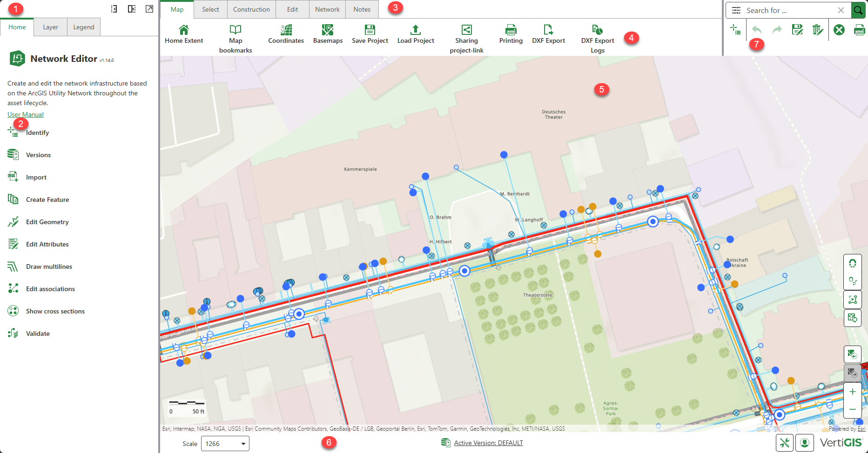868x453 pixels.
Task: Click the discard edits trash icon
Action: tap(817, 30)
